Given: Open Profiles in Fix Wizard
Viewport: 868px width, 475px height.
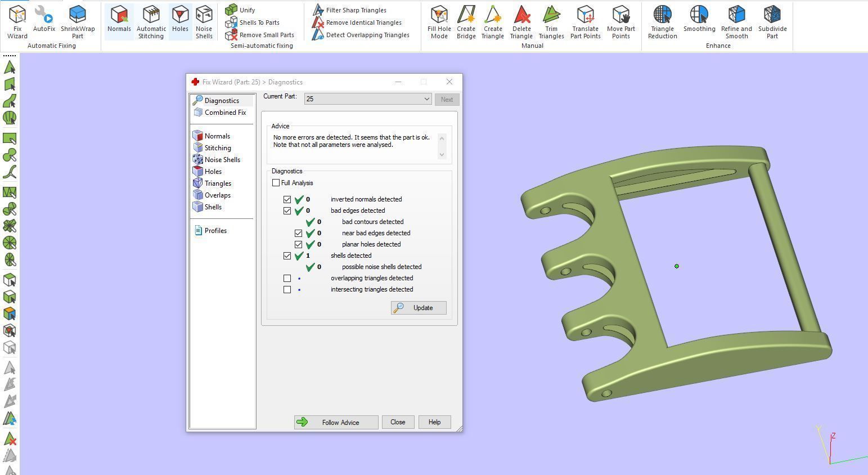Looking at the screenshot, I should point(215,231).
